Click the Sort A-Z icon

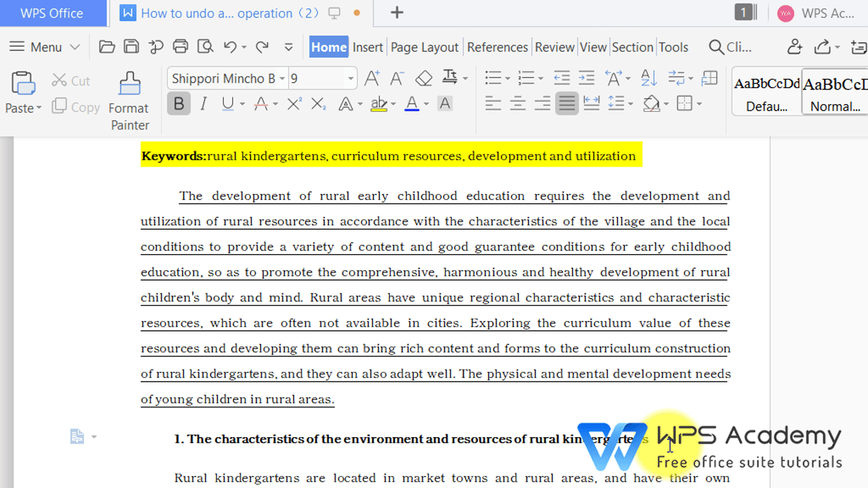pyautogui.click(x=648, y=77)
